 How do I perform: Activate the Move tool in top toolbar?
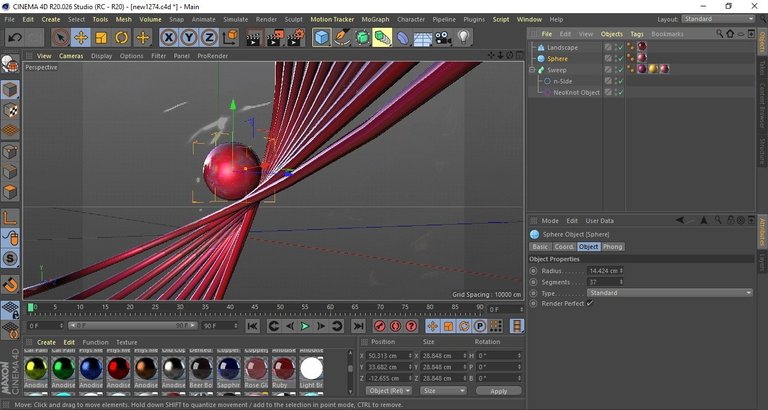tap(81, 38)
